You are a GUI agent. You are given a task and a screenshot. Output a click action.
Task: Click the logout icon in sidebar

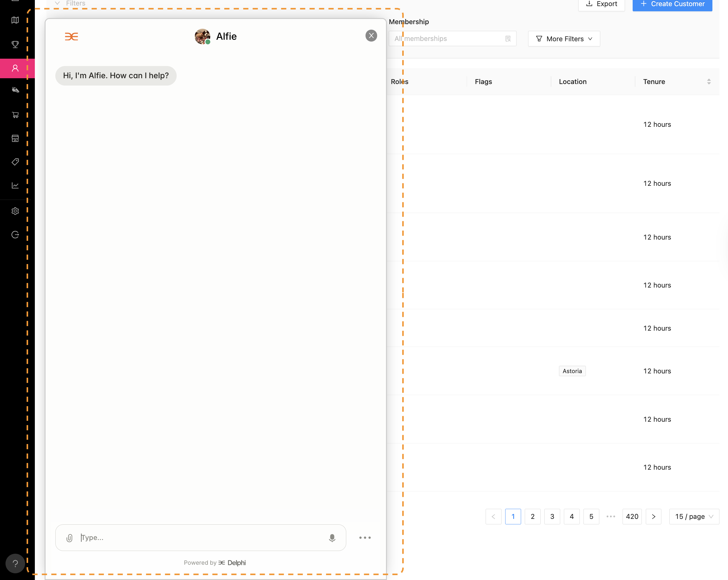point(15,235)
